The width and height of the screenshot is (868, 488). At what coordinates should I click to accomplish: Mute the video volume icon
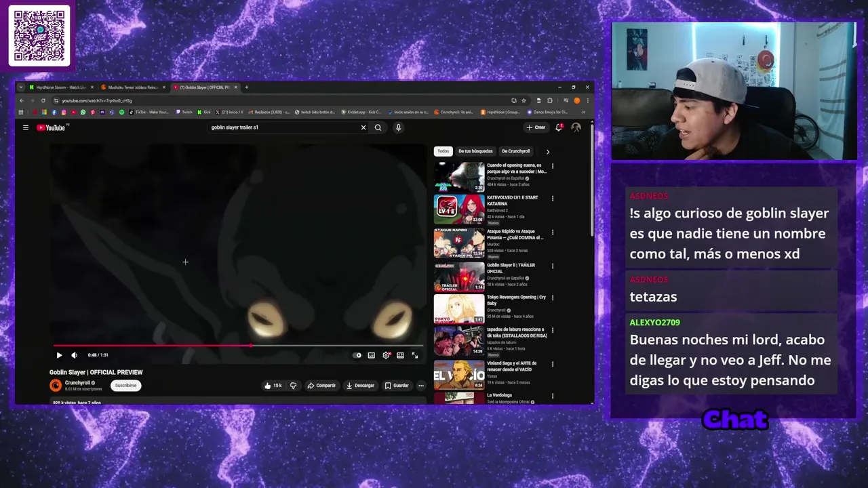(x=75, y=355)
